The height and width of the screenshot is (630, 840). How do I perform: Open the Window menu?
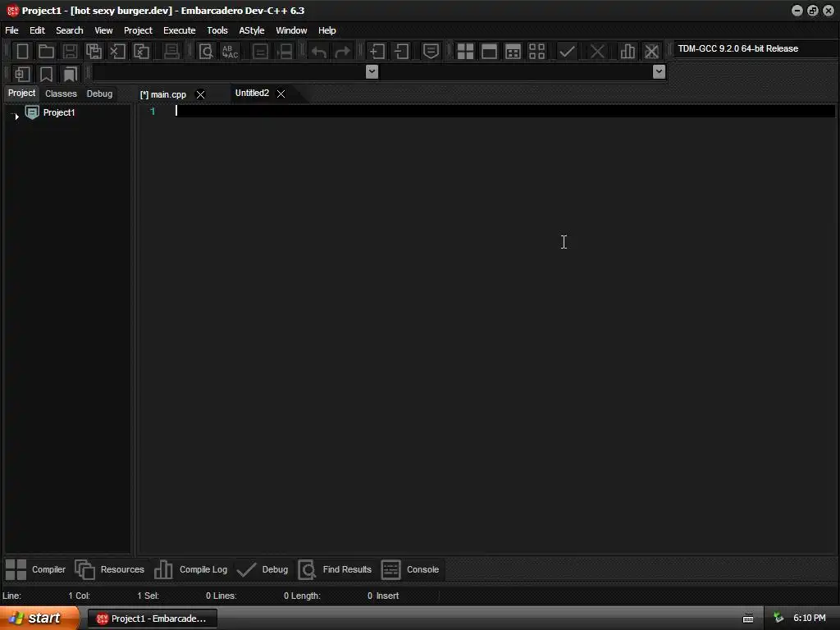click(291, 30)
